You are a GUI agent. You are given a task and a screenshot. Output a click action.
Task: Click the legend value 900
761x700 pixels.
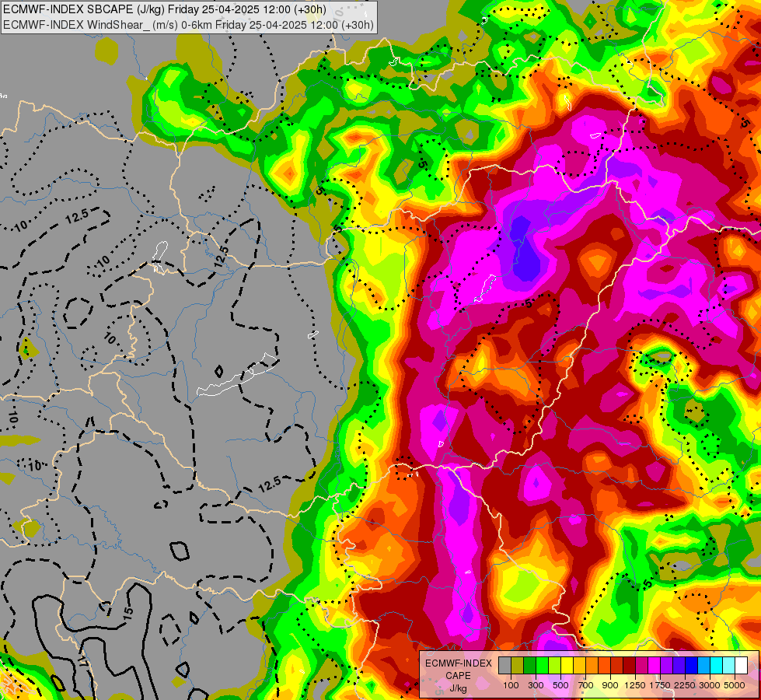coord(610,685)
